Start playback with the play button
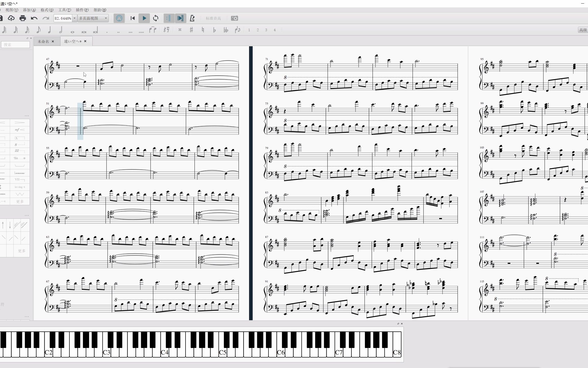 [x=144, y=18]
